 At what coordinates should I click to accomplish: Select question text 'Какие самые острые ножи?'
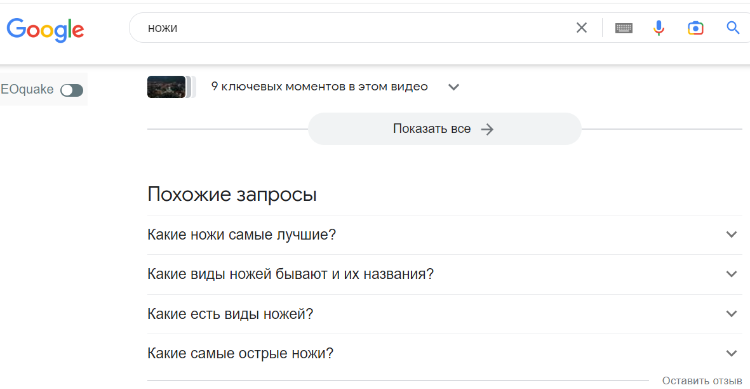pyautogui.click(x=240, y=354)
